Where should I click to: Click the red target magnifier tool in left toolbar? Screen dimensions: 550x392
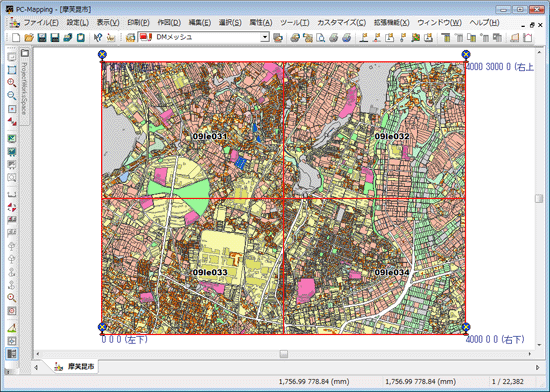coord(12,298)
